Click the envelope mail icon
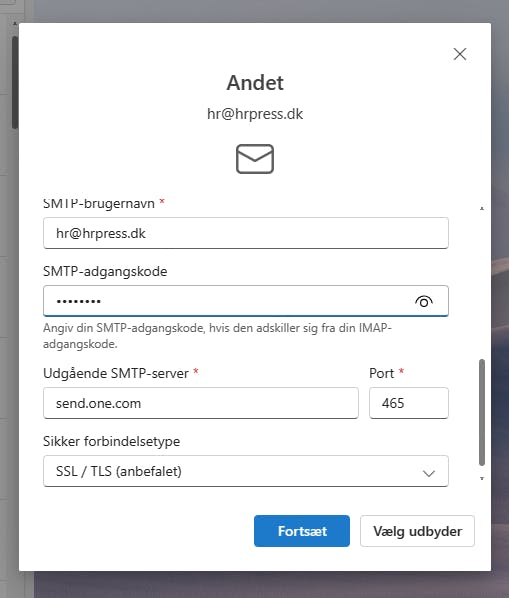Image resolution: width=509 pixels, height=598 pixels. tap(255, 159)
